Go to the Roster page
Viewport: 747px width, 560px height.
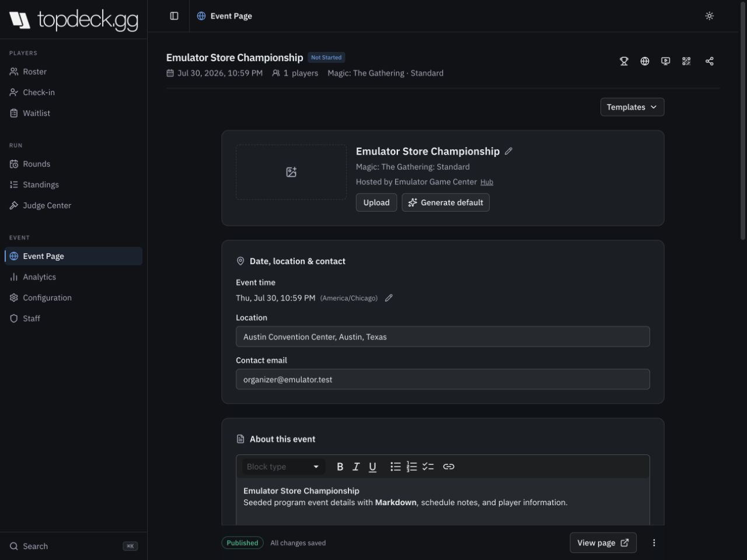pyautogui.click(x=74, y=72)
